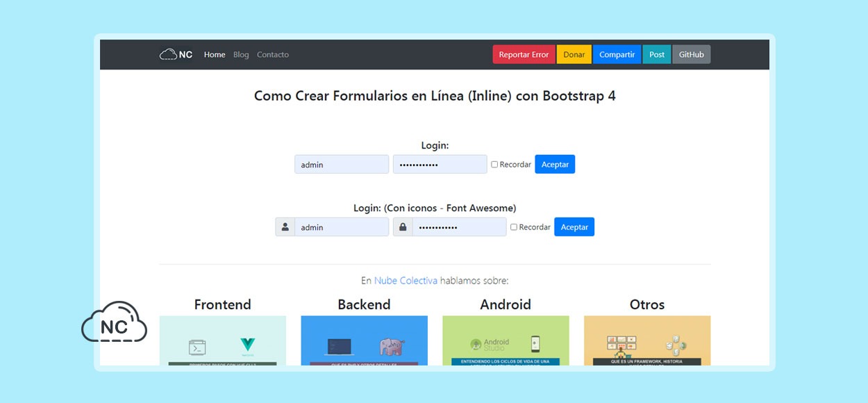Open the Frontend category thumbnail
This screenshot has height=403, width=868.
(x=223, y=340)
